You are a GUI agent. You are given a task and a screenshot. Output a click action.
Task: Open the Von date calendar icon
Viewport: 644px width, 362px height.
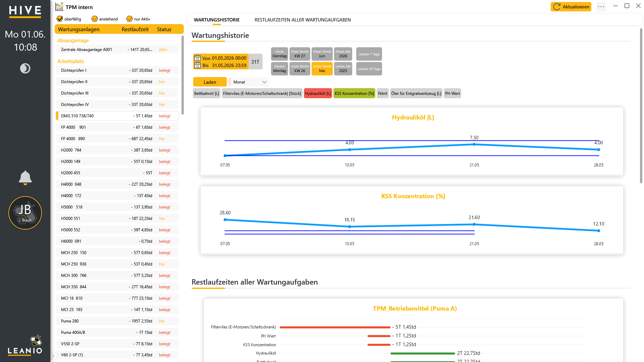[x=198, y=58]
